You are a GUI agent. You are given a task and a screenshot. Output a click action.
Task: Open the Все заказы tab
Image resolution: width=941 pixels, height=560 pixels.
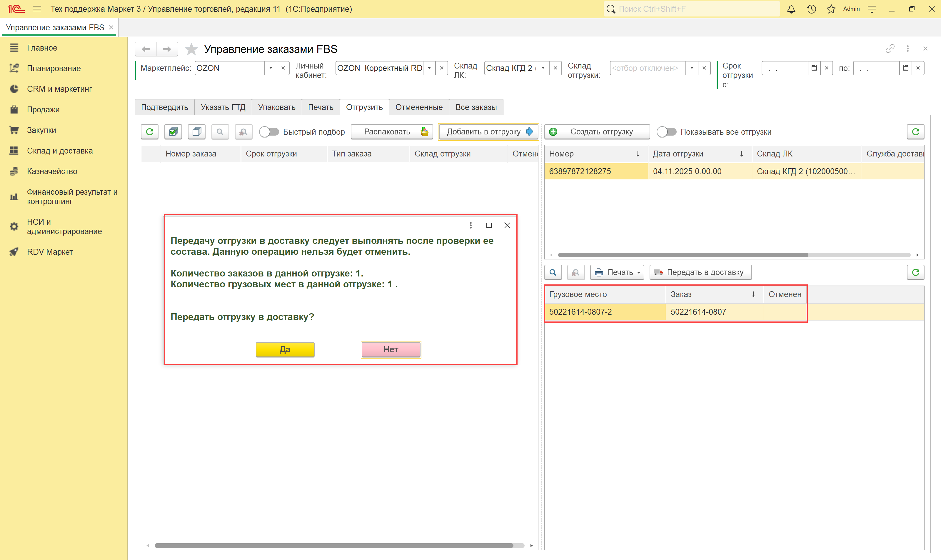[476, 107]
